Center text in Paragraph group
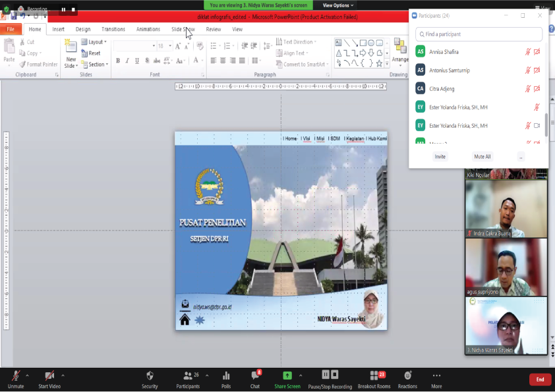This screenshot has width=555, height=392. coord(223,61)
